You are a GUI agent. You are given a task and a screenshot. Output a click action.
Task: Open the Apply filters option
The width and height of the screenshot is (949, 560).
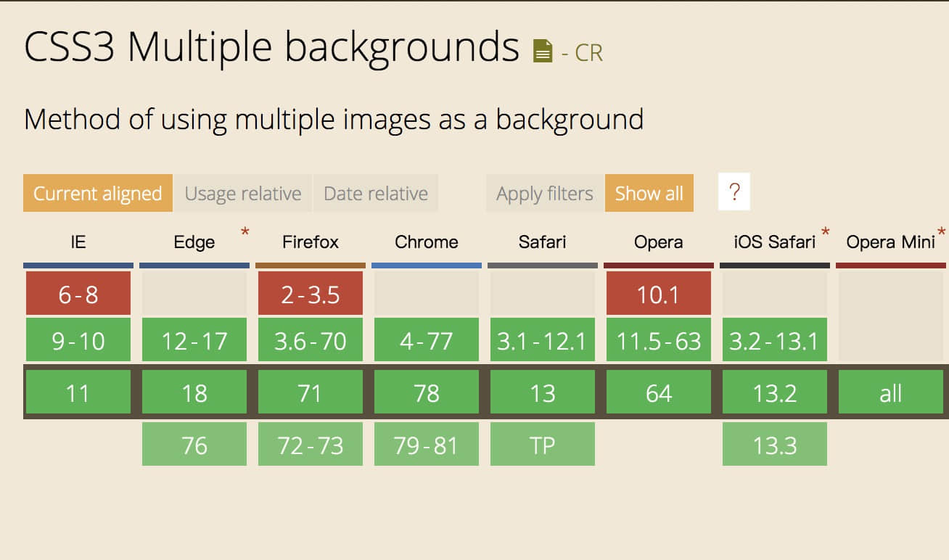[x=545, y=193]
